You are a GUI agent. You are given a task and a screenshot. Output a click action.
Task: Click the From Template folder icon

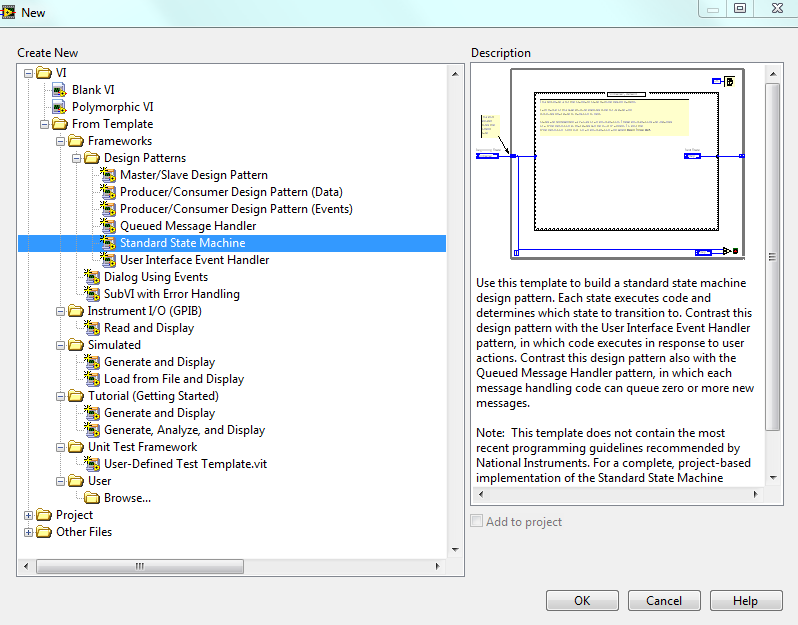click(60, 124)
